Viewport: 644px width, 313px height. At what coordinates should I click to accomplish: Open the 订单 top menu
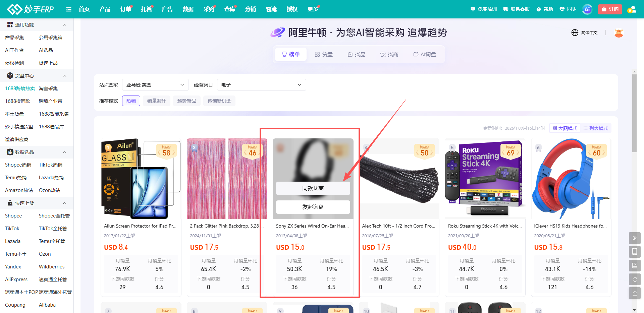[x=126, y=9]
